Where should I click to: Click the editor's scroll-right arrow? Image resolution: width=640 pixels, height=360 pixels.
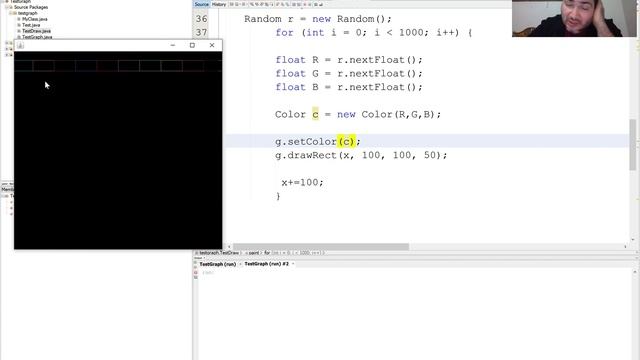point(625,247)
